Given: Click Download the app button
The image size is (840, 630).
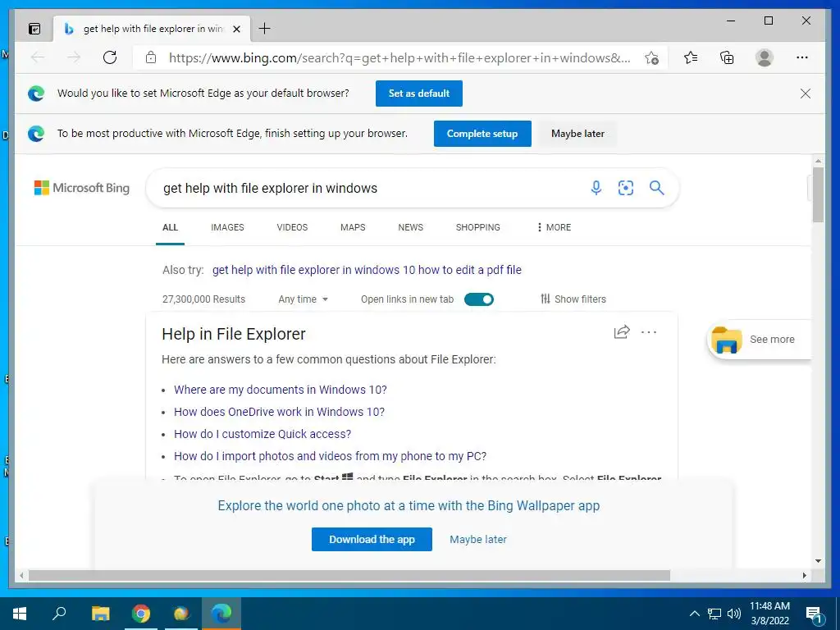Looking at the screenshot, I should coord(372,540).
